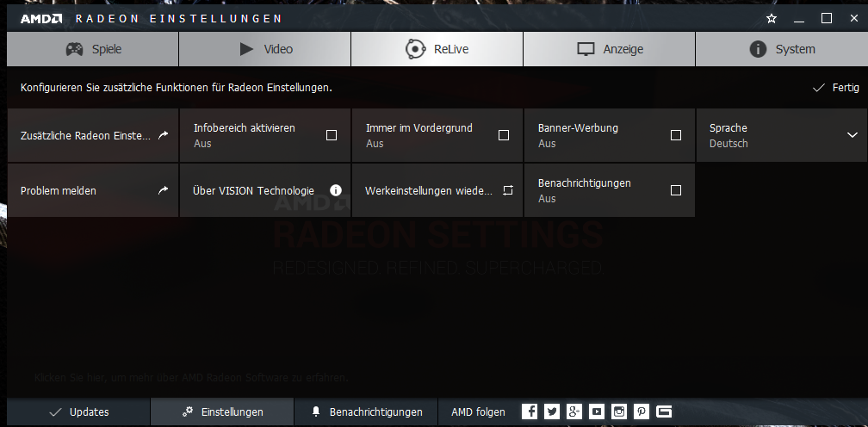Open Zusätzliche Radeon Einstellungen tile

pos(92,135)
